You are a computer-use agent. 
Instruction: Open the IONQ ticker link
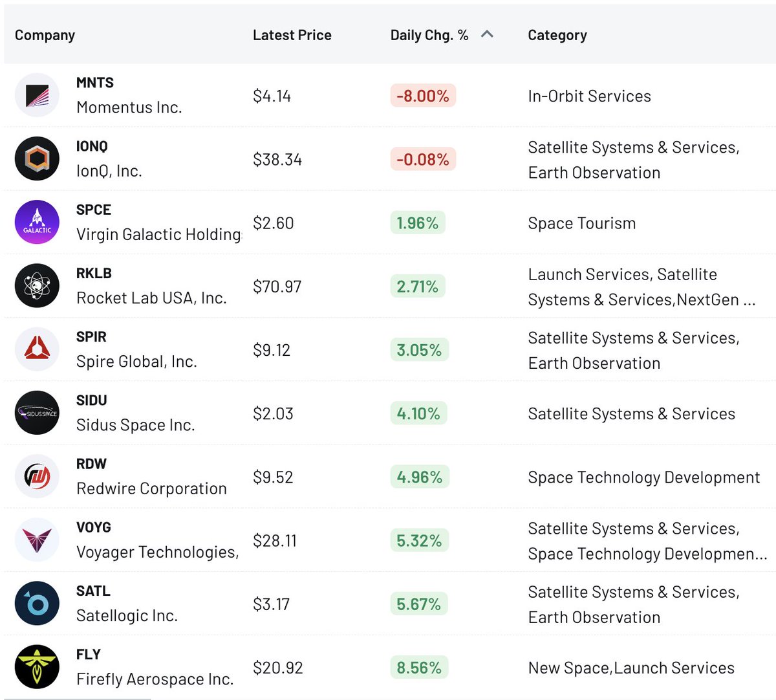(x=92, y=146)
